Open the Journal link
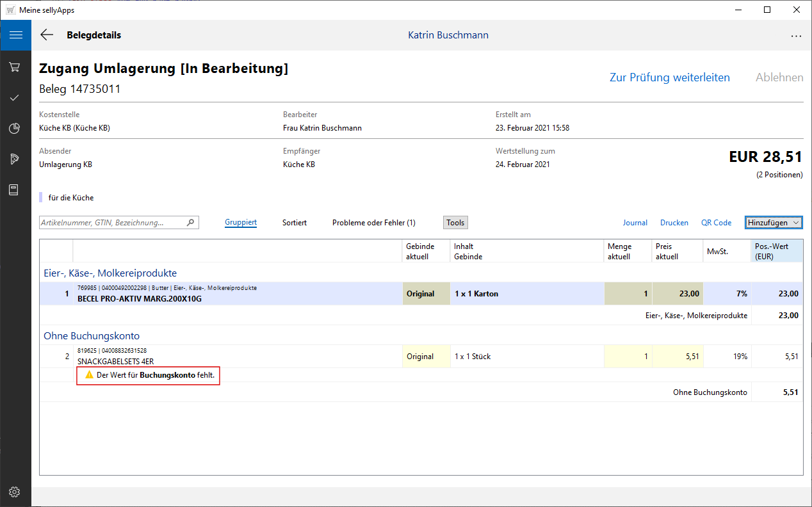Viewport: 812px width, 507px height. (635, 223)
